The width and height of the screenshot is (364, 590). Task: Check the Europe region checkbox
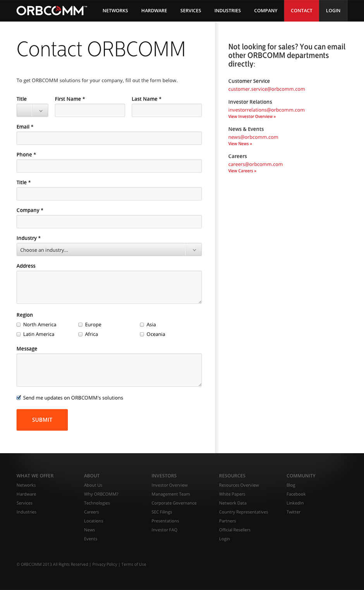tap(81, 325)
